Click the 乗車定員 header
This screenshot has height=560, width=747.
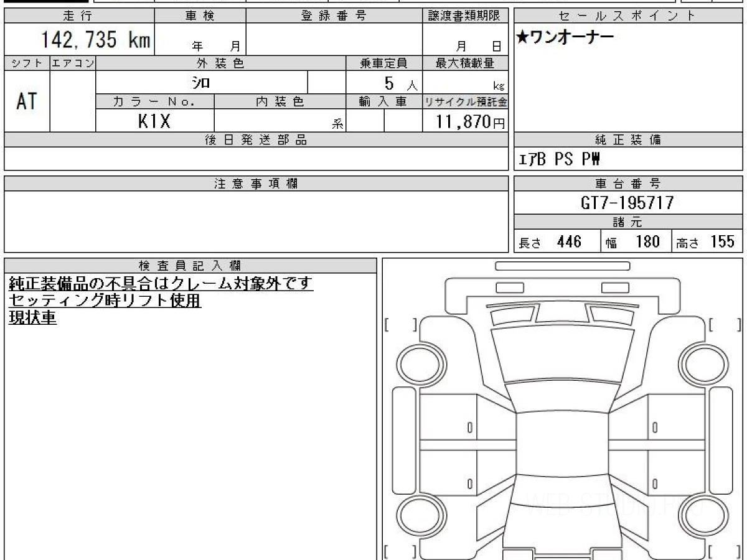(x=384, y=63)
